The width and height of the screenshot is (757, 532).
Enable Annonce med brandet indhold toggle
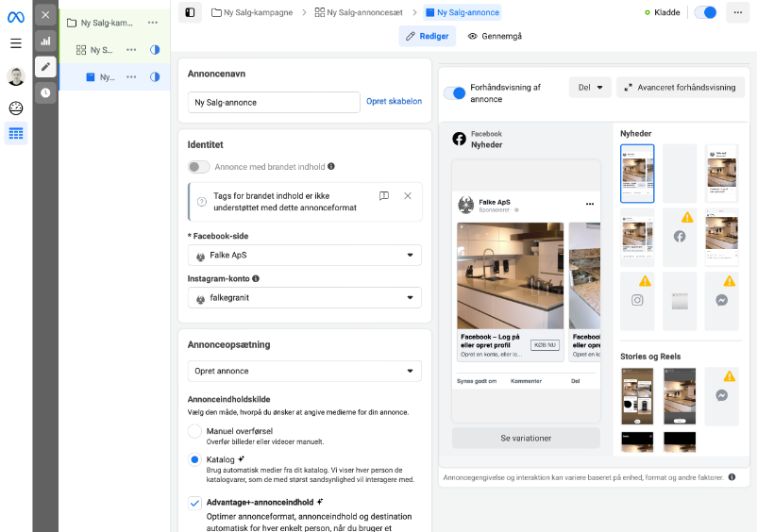pyautogui.click(x=198, y=167)
